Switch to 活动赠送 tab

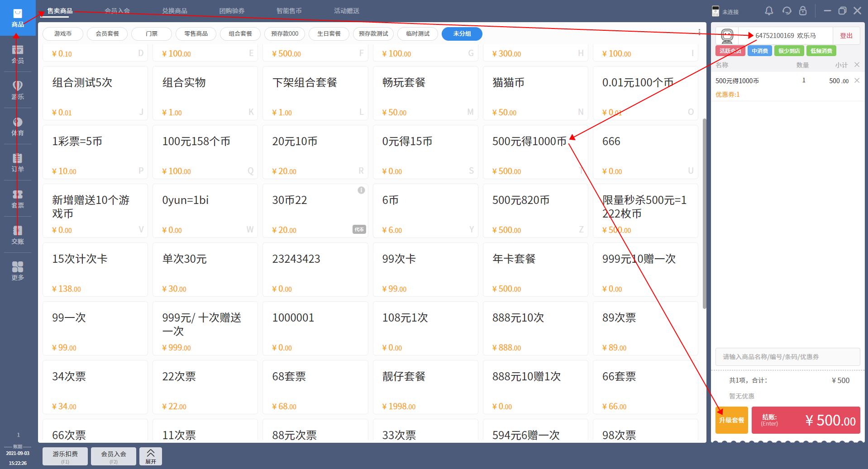point(347,11)
